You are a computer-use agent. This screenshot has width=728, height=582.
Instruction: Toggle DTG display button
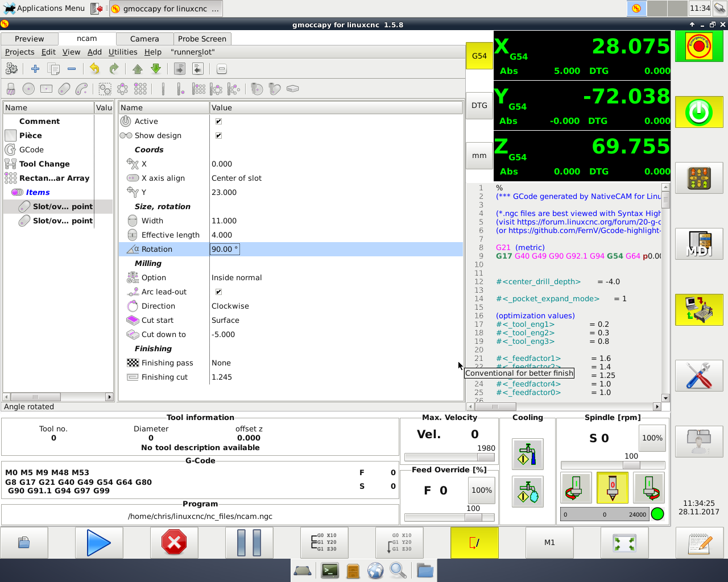pyautogui.click(x=479, y=106)
